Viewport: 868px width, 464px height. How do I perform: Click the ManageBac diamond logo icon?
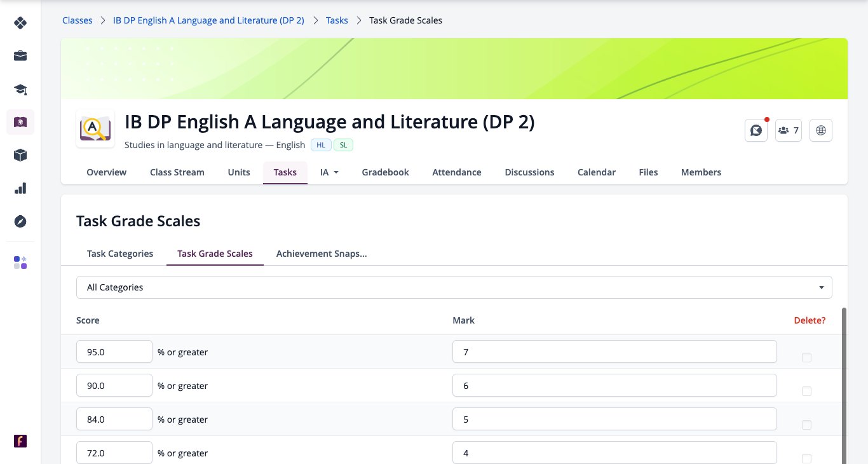pos(20,23)
